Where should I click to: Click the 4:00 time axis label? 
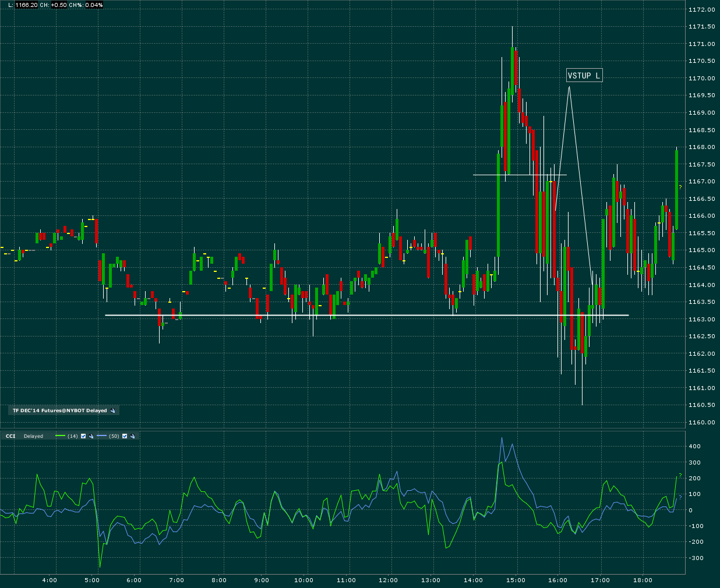(50, 580)
